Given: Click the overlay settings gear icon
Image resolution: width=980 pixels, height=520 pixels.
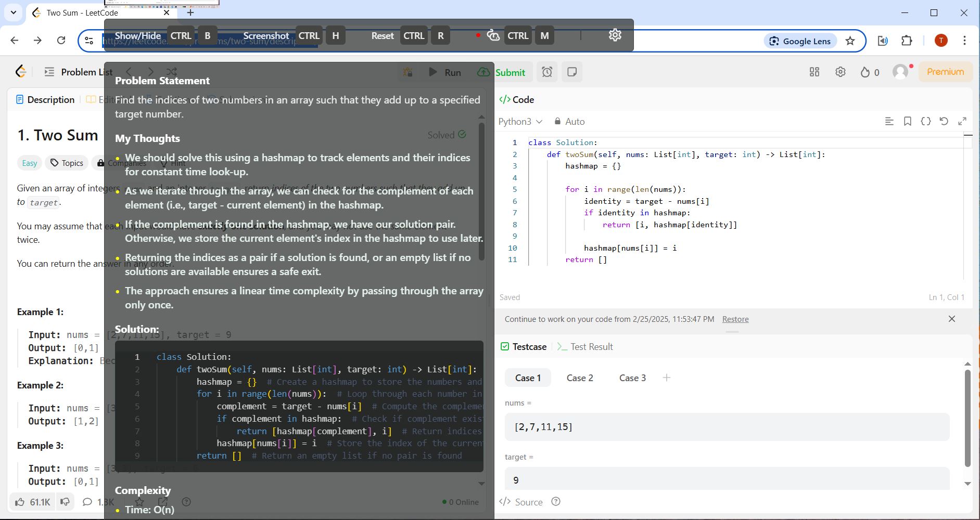Looking at the screenshot, I should [615, 35].
